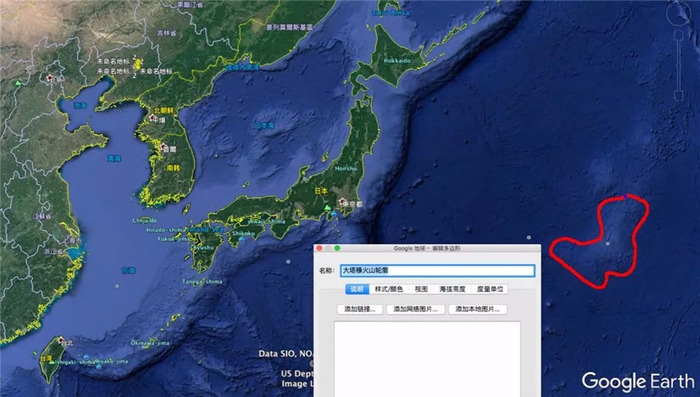
Task: Click the look-around compass ring control
Action: pos(678,13)
